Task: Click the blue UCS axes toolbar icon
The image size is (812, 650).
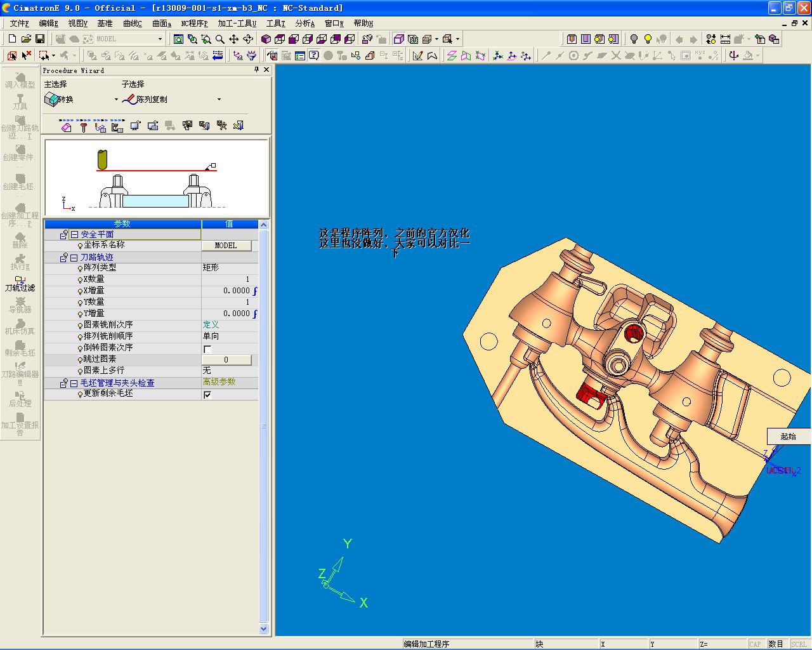Action: (x=498, y=56)
